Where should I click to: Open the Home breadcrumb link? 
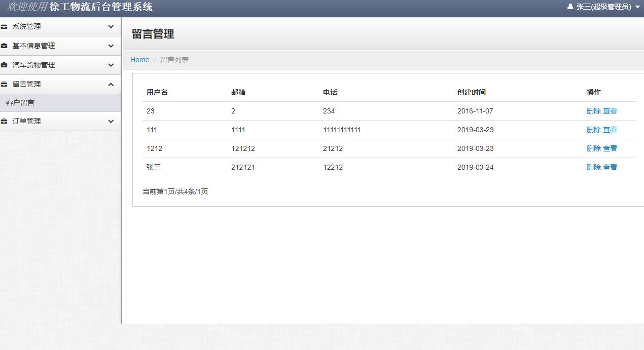(x=139, y=59)
